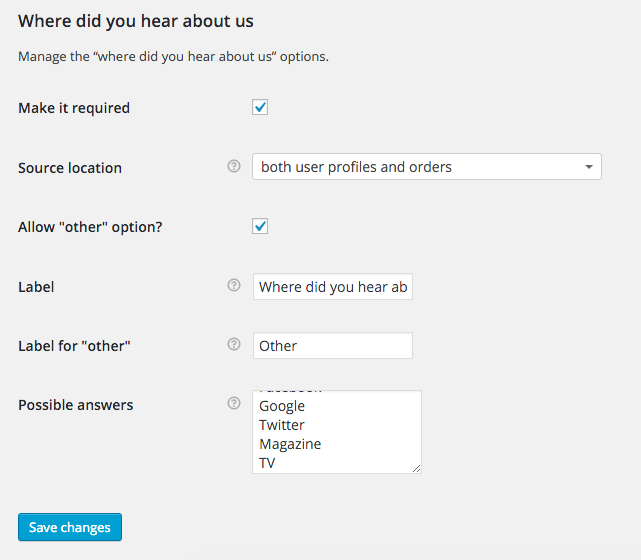
Task: Click the "Source location" label text
Action: 70,168
